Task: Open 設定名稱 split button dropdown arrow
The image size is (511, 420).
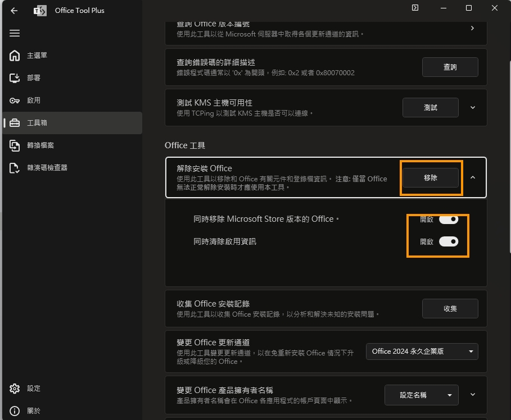Action: [450, 395]
